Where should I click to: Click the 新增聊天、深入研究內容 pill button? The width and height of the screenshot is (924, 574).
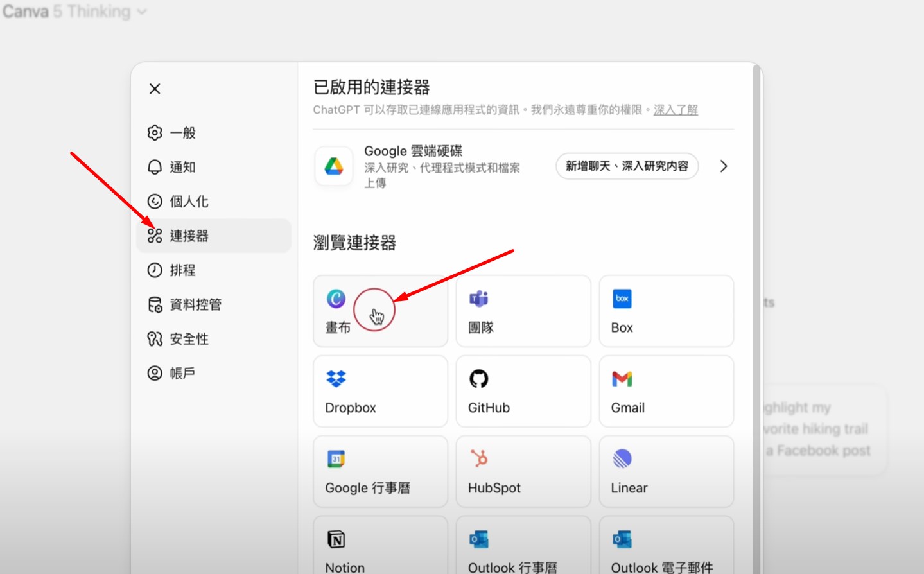[627, 166]
